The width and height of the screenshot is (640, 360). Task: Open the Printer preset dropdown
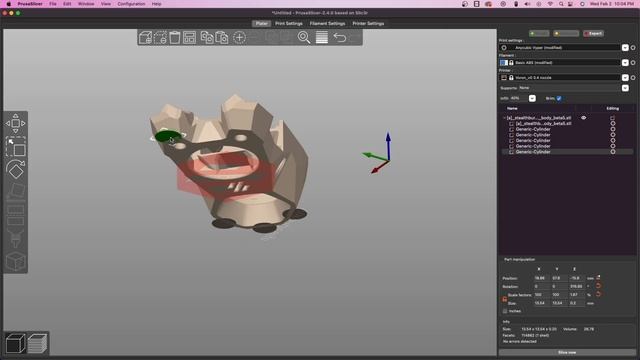(x=625, y=78)
